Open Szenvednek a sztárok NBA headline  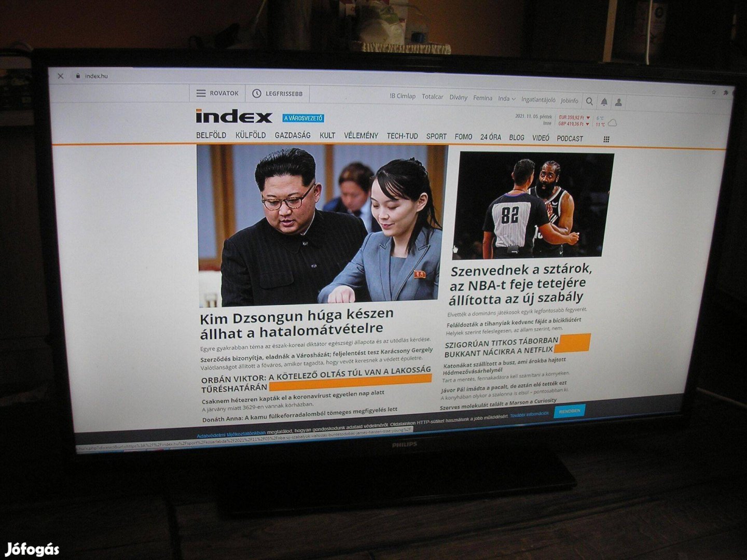click(x=520, y=284)
